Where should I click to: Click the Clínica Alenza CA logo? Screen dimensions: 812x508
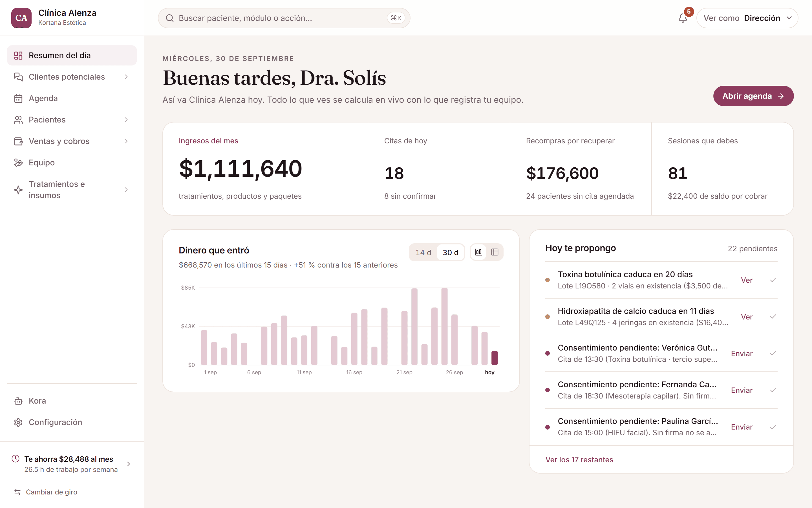pyautogui.click(x=21, y=18)
